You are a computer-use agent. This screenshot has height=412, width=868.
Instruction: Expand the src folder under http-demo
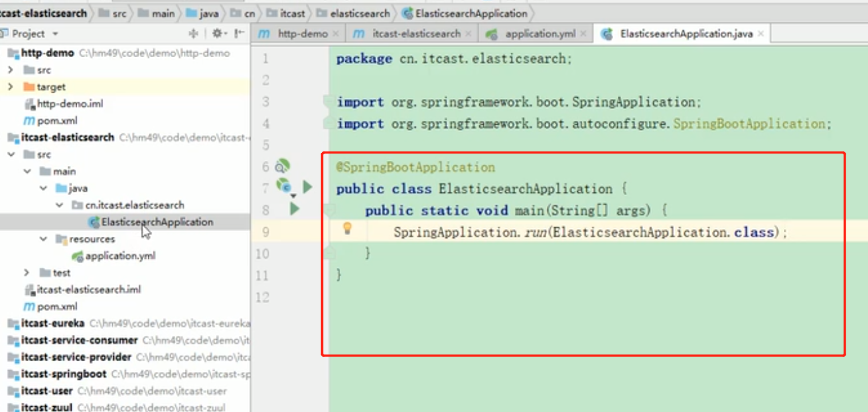10,70
